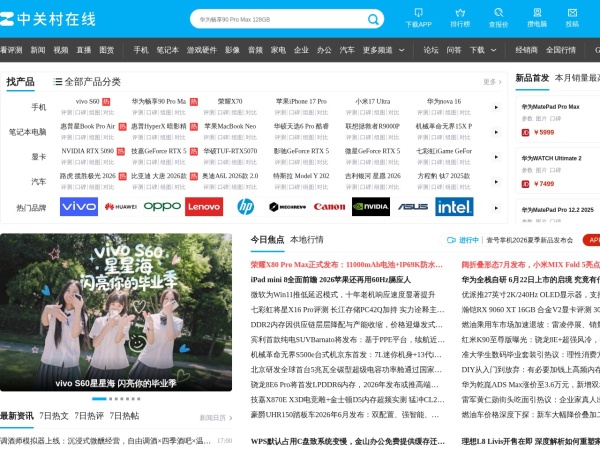Click the JD icon beside ¥5999

pos(525,132)
